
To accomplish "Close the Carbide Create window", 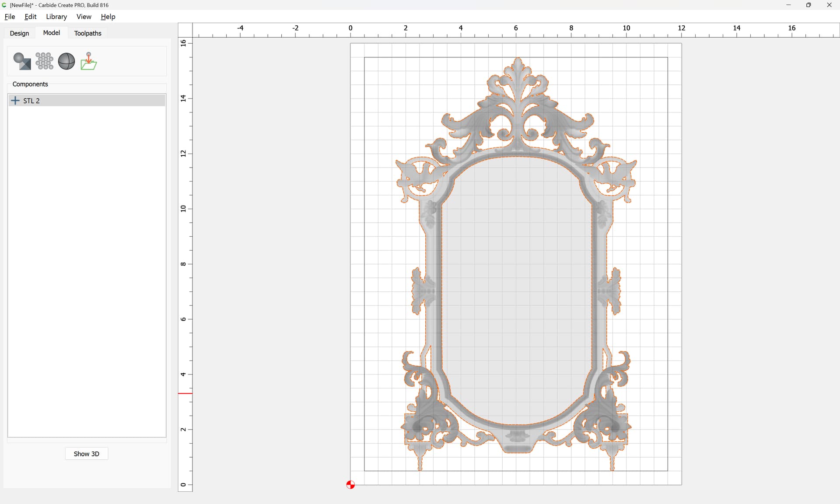I will point(829,5).
